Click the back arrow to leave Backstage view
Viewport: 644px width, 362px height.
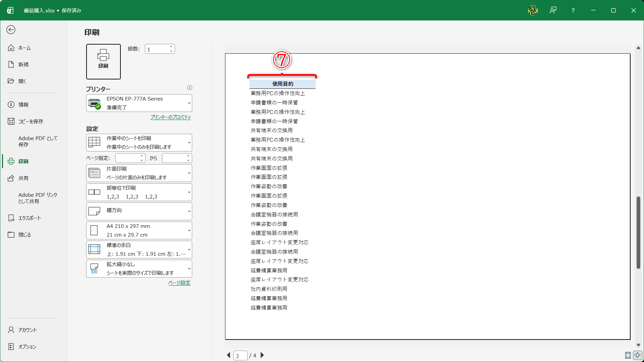(11, 30)
